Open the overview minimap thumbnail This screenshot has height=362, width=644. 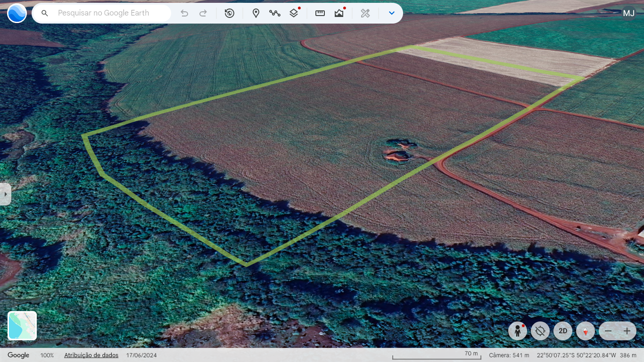click(22, 326)
